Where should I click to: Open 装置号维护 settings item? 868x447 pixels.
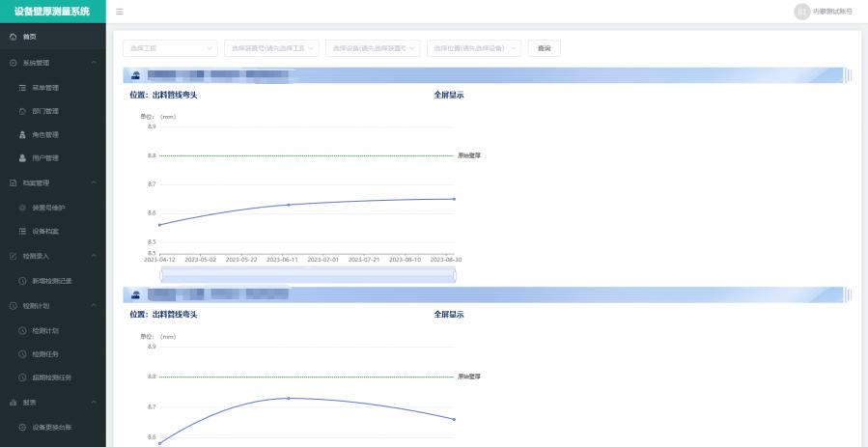click(48, 208)
